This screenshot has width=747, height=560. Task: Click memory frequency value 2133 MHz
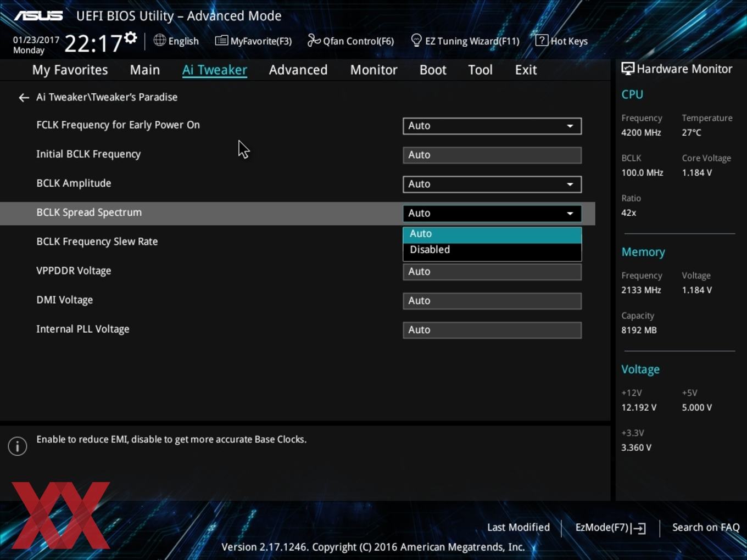tap(641, 290)
